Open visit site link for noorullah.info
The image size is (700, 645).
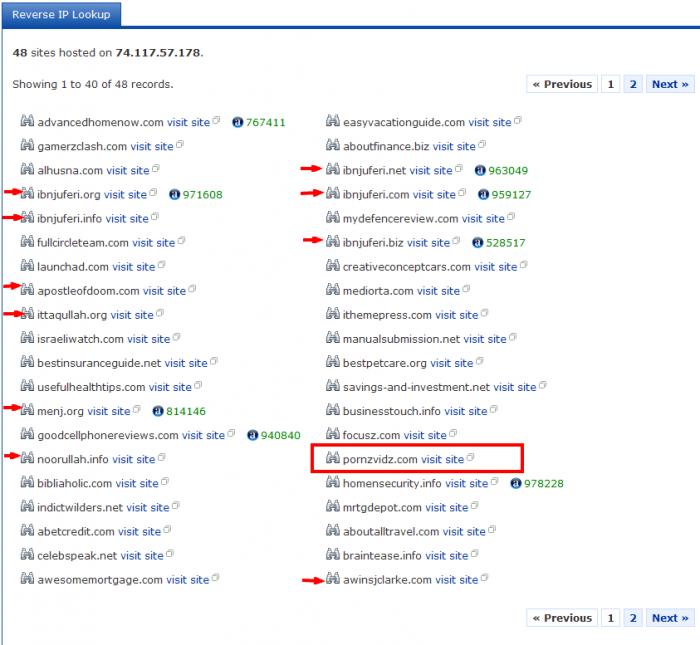coord(134,459)
